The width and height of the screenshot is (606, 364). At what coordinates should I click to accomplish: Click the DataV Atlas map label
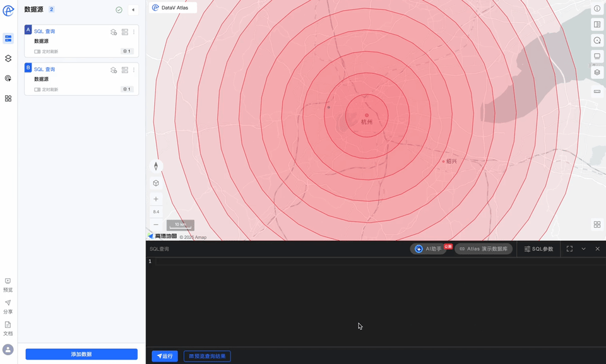(173, 8)
